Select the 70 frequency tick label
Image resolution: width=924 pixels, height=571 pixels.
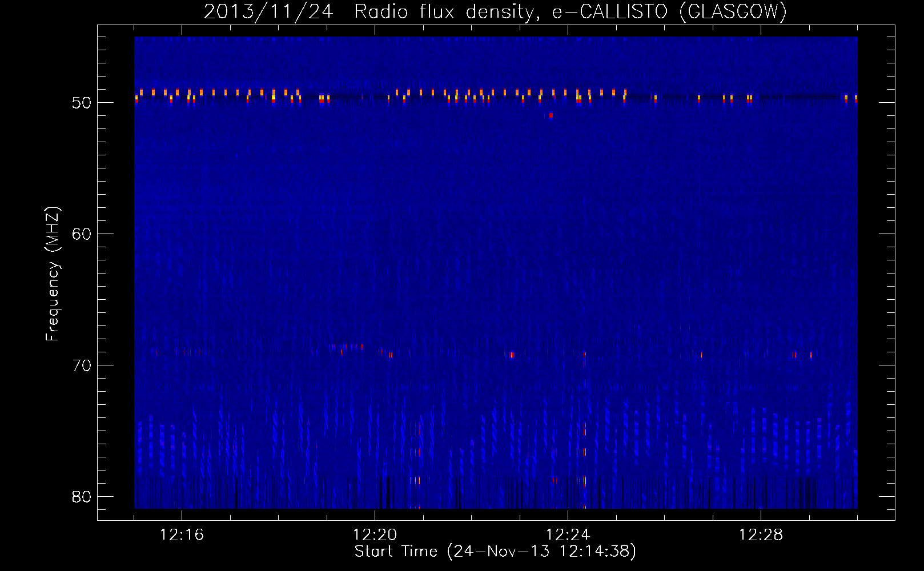coord(82,365)
